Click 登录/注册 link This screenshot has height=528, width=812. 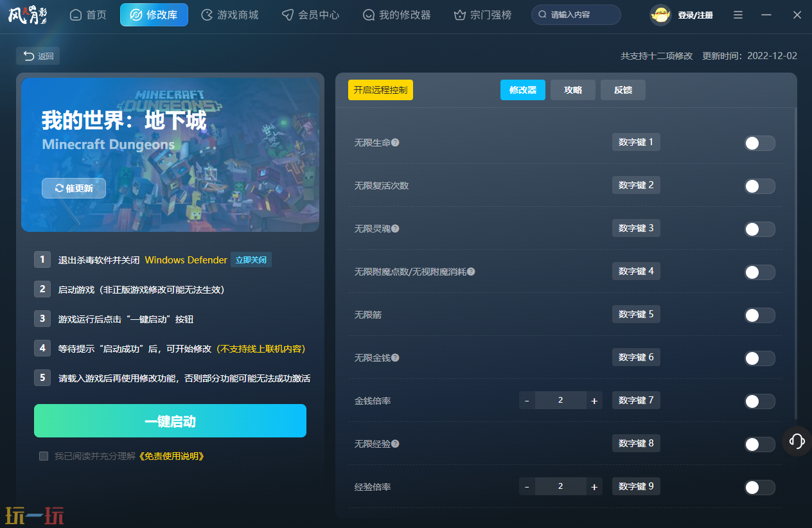pos(696,15)
